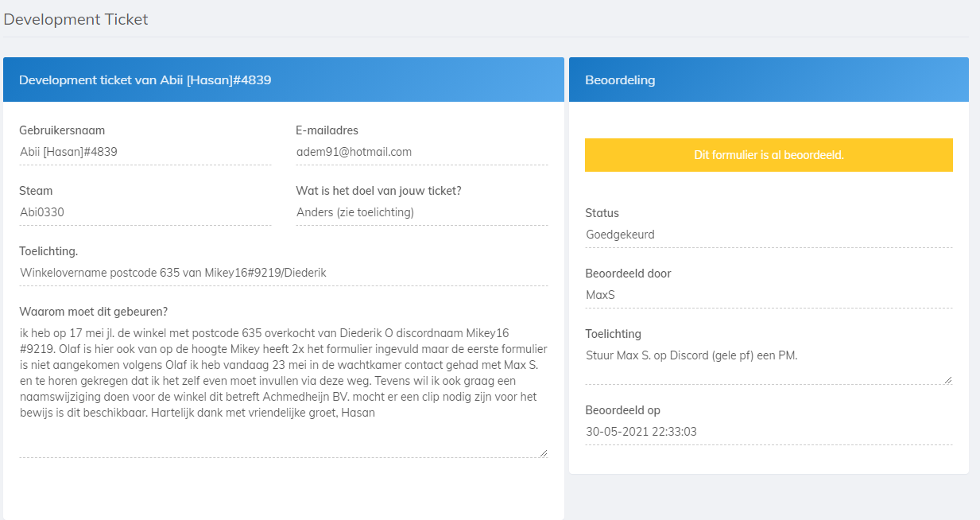Click the 'Development ticket van Abii' panel header
Viewport: 980px width, 520px height.
283,80
